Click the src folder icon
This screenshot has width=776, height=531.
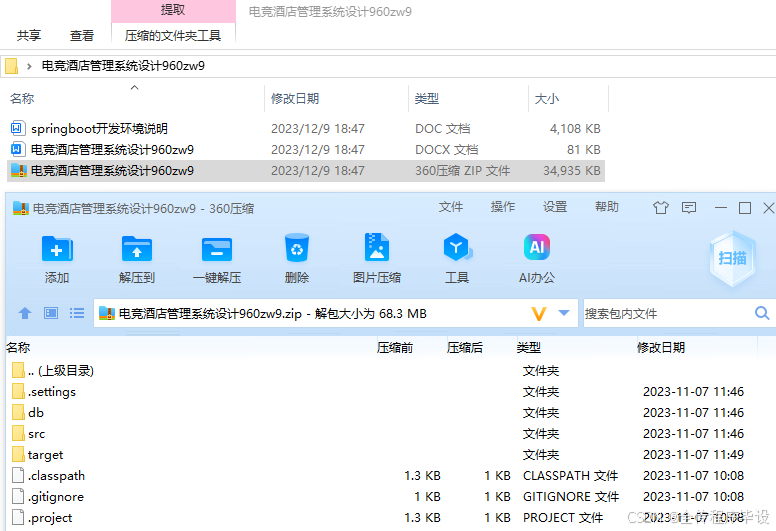coord(18,434)
